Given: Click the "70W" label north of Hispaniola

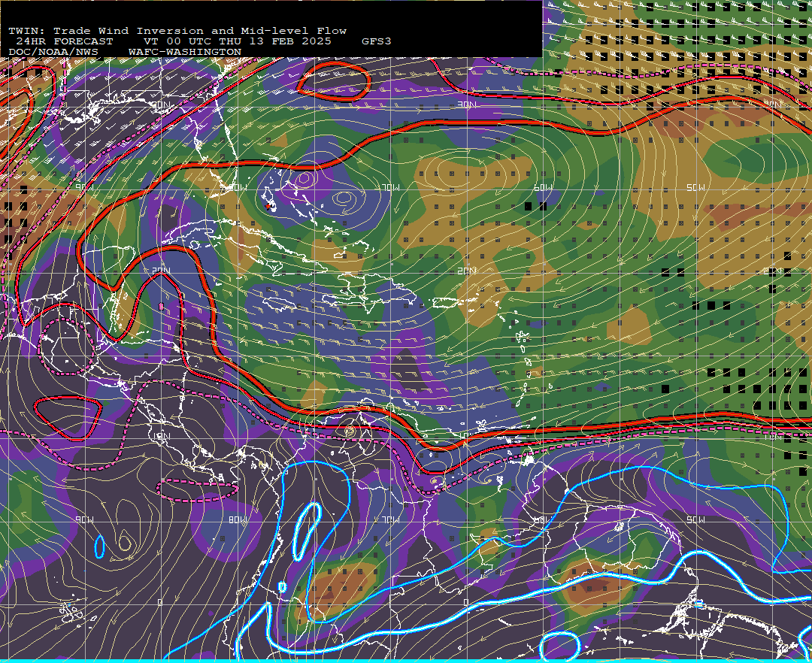Looking at the screenshot, I should coord(390,188).
